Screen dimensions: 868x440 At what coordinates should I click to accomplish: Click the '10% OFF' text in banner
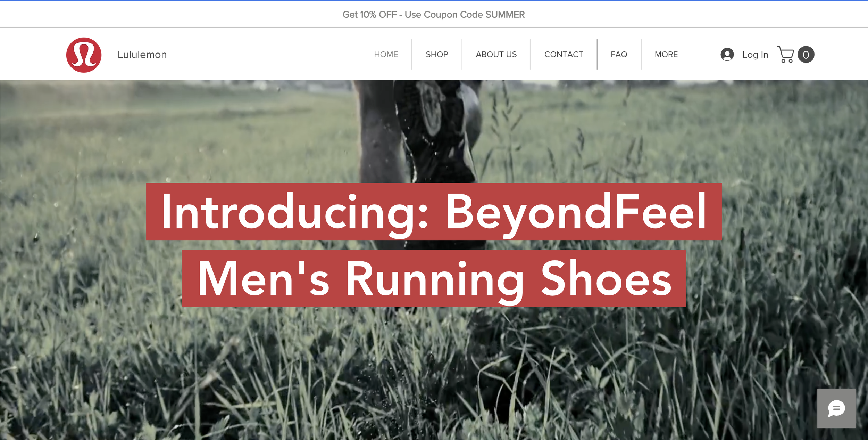[378, 15]
